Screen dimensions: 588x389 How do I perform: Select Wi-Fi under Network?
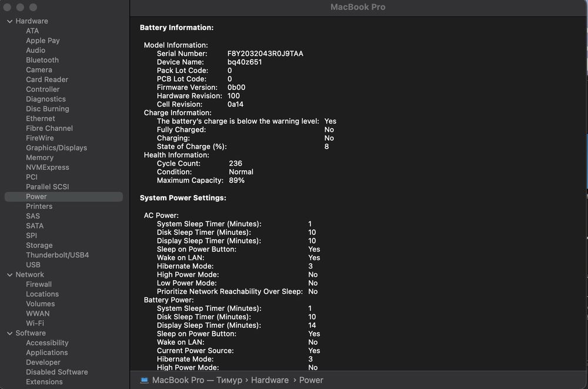click(x=35, y=323)
